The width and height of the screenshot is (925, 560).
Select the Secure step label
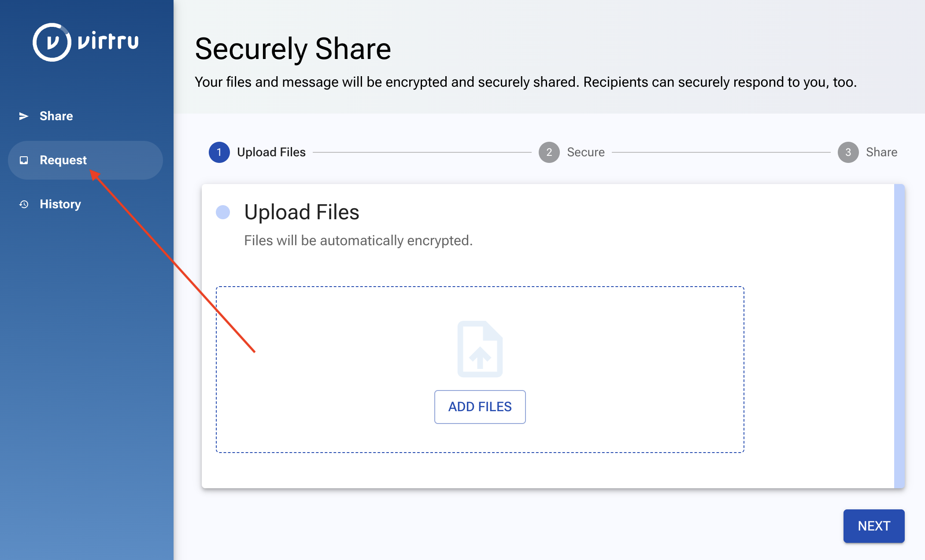[586, 152]
